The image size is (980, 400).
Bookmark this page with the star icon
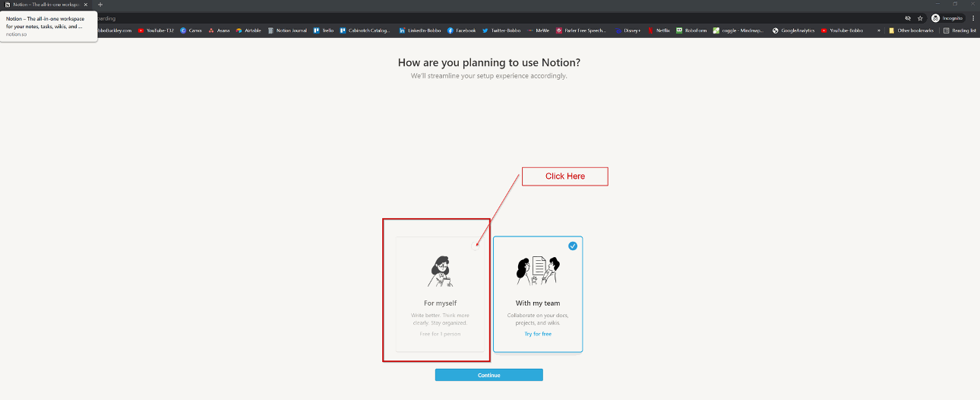(920, 17)
